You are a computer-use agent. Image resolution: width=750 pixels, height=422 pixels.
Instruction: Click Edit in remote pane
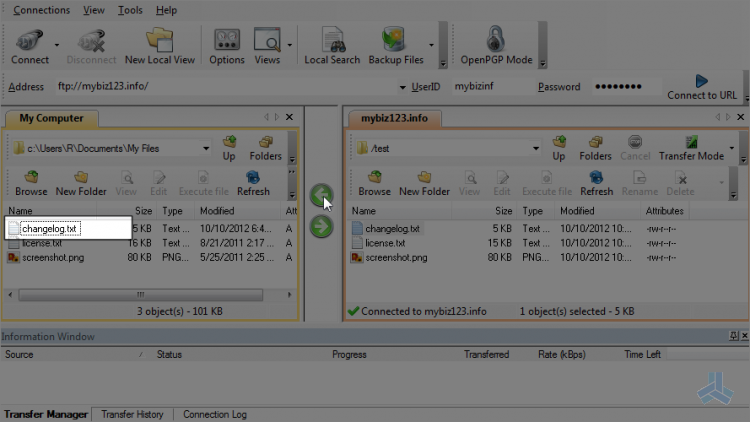point(502,184)
